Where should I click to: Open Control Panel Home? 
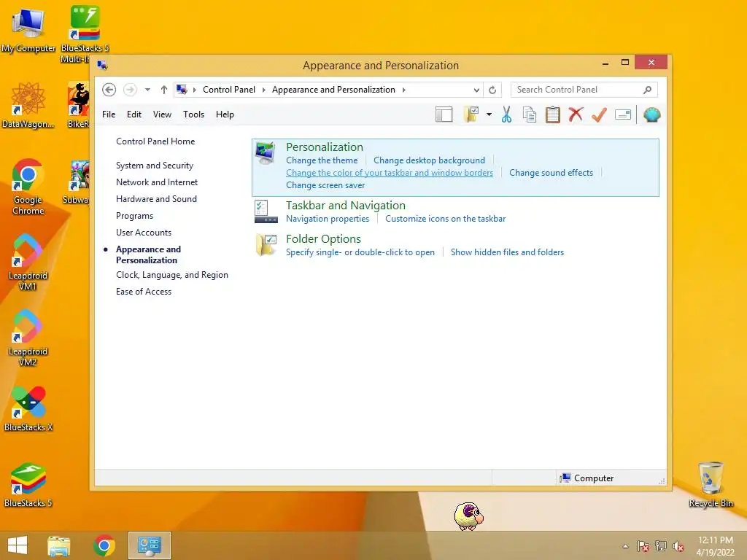(155, 141)
